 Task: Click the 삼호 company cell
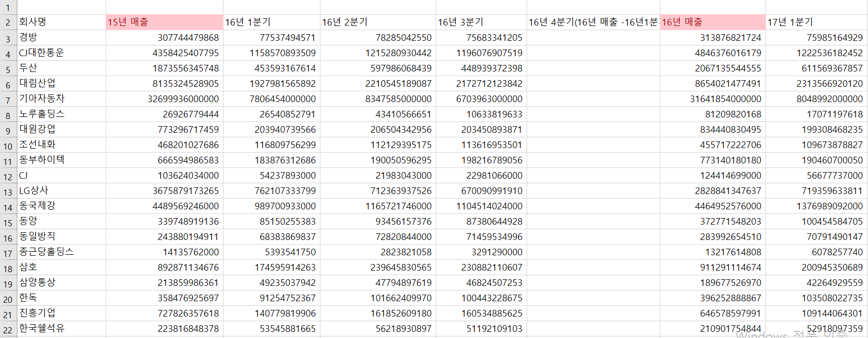click(x=61, y=267)
